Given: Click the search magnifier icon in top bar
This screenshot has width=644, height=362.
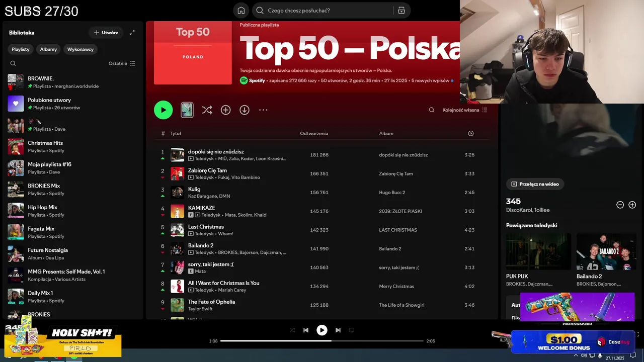Looking at the screenshot, I should click(260, 11).
